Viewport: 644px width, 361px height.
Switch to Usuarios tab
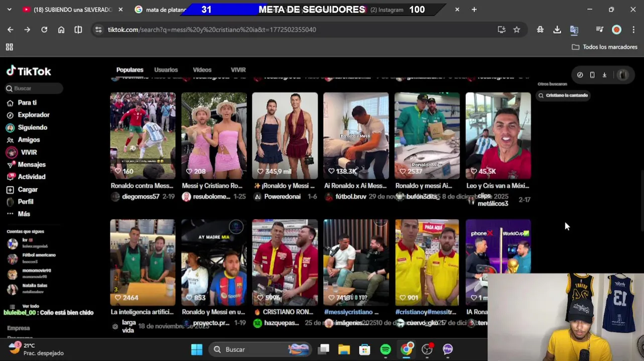point(166,70)
